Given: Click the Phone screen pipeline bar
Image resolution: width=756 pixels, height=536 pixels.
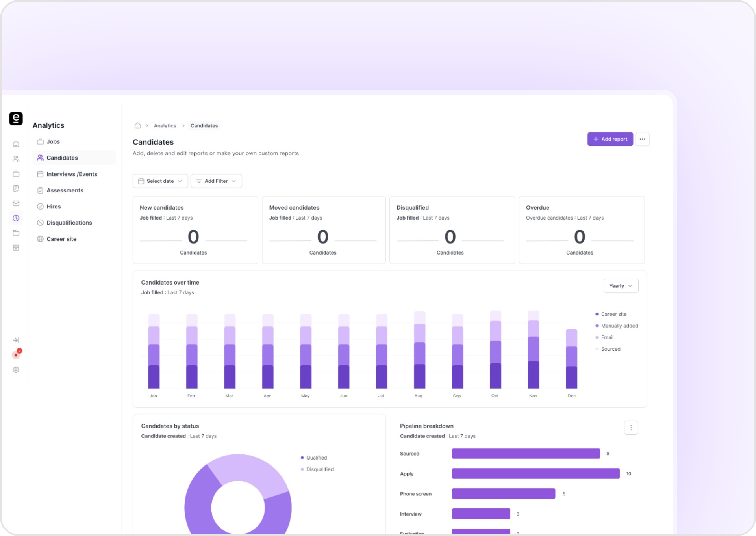Looking at the screenshot, I should [x=503, y=493].
